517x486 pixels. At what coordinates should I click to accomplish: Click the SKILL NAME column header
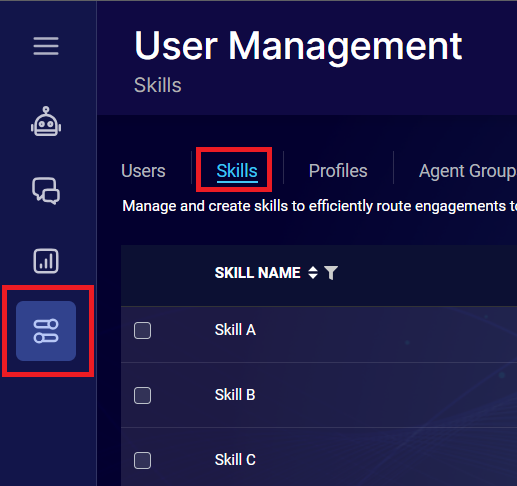(258, 273)
